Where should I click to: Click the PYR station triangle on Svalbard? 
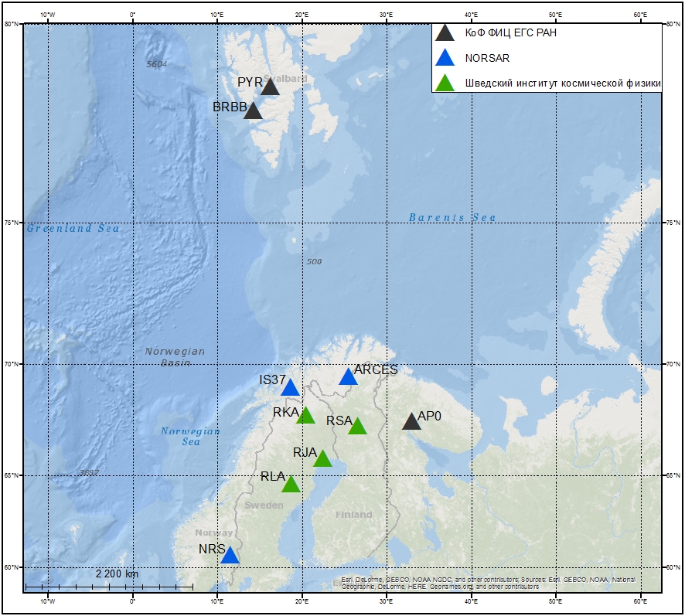coord(270,87)
